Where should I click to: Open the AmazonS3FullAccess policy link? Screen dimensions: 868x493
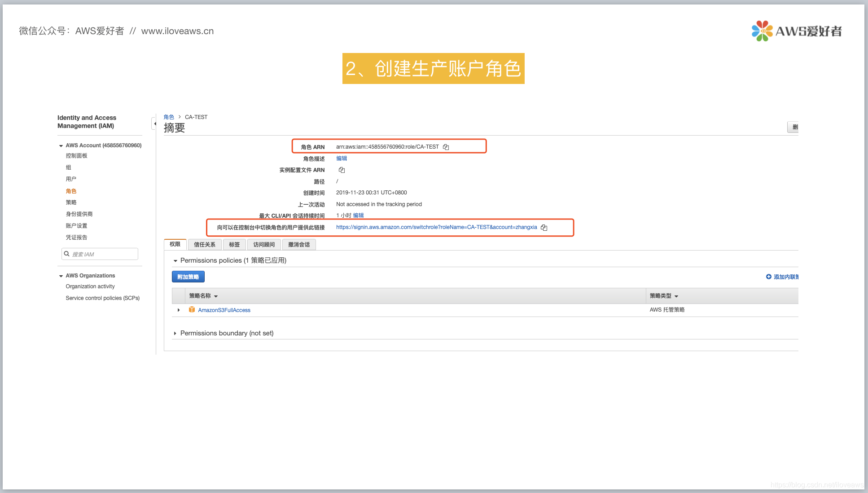[x=224, y=310]
